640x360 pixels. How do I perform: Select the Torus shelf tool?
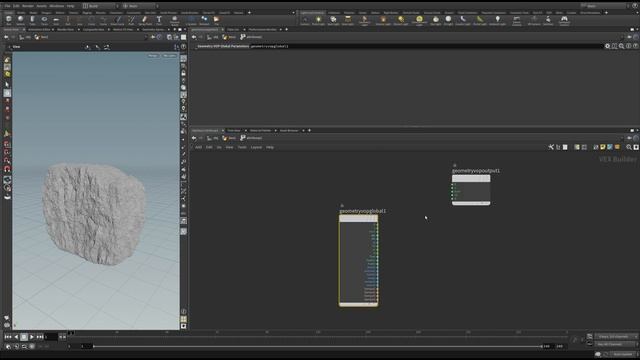point(44,20)
